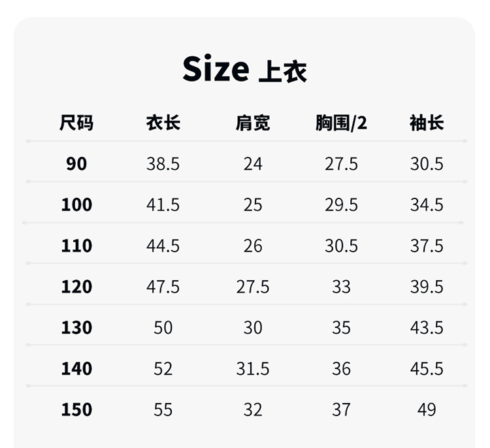Select the size 120 row label
Image resolution: width=490 pixels, height=448 pixels.
[76, 286]
